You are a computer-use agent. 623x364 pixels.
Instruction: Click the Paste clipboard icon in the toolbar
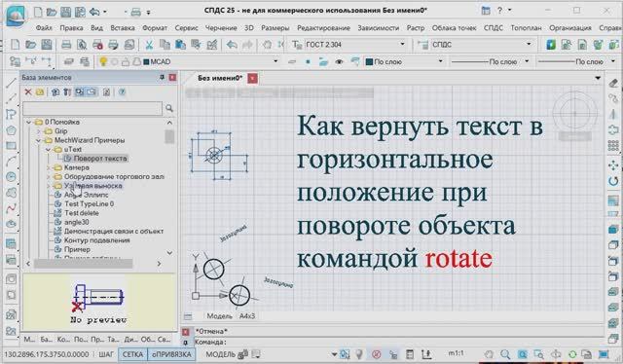point(180,45)
